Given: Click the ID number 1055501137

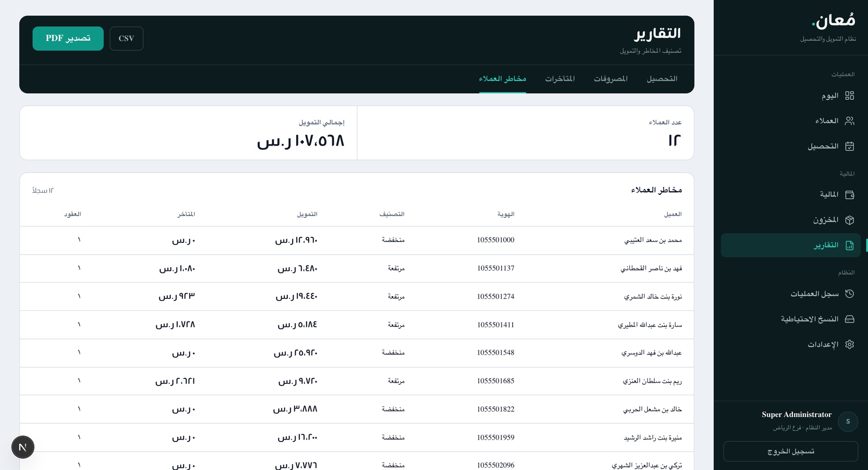Looking at the screenshot, I should coord(496,268).
